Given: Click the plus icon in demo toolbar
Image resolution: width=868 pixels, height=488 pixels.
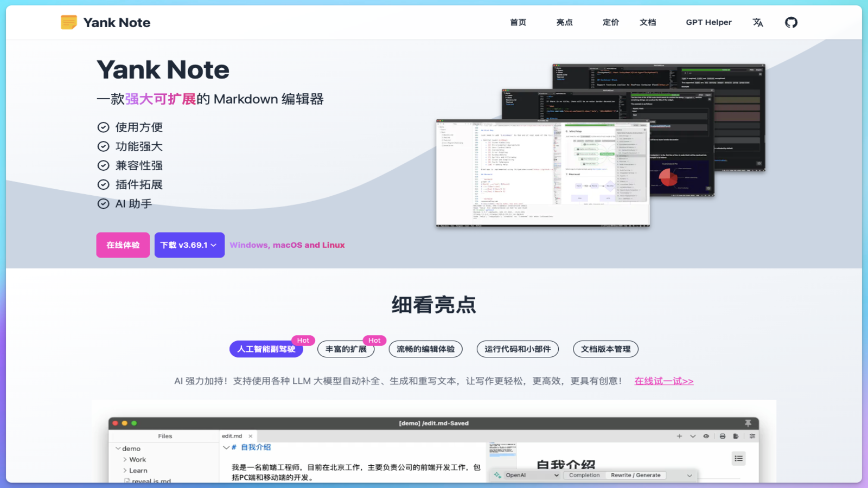Looking at the screenshot, I should tap(679, 436).
